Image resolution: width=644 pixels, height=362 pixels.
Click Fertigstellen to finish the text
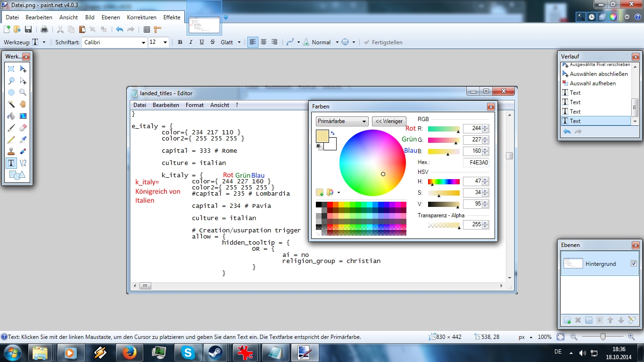click(x=383, y=42)
